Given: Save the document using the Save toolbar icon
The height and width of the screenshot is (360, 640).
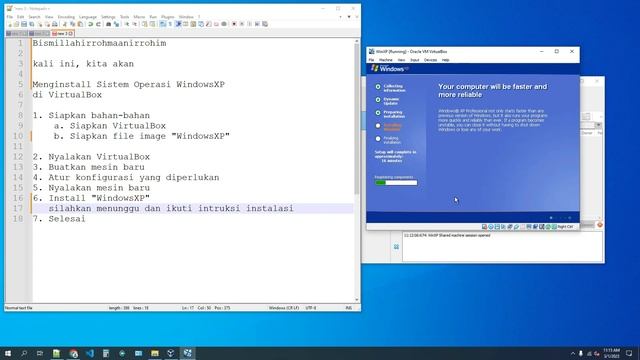Looking at the screenshot, I should pyautogui.click(x=24, y=24).
